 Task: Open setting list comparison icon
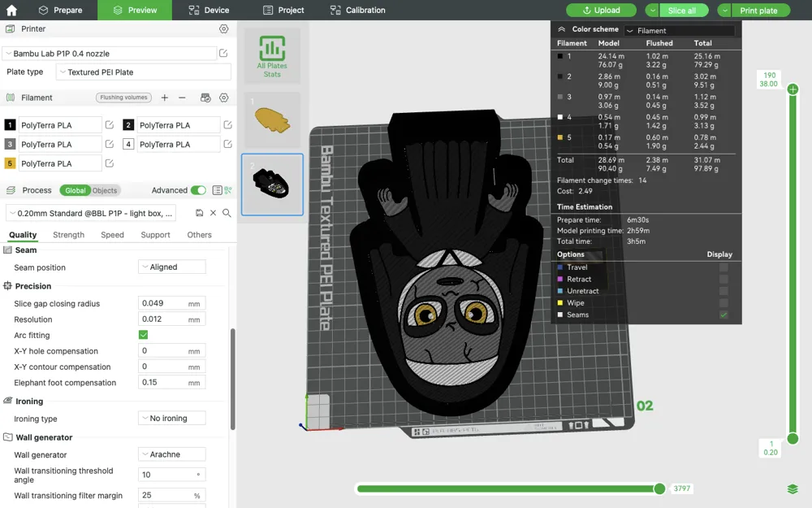(x=218, y=190)
